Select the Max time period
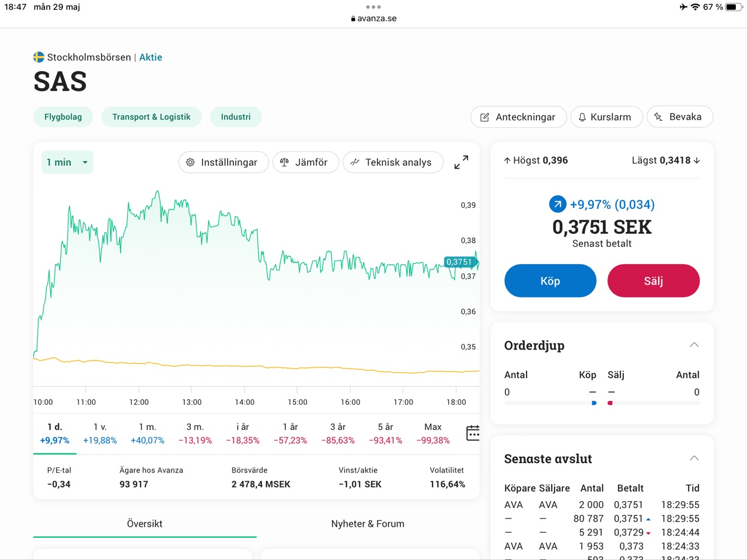This screenshot has width=747, height=560. tap(432, 433)
